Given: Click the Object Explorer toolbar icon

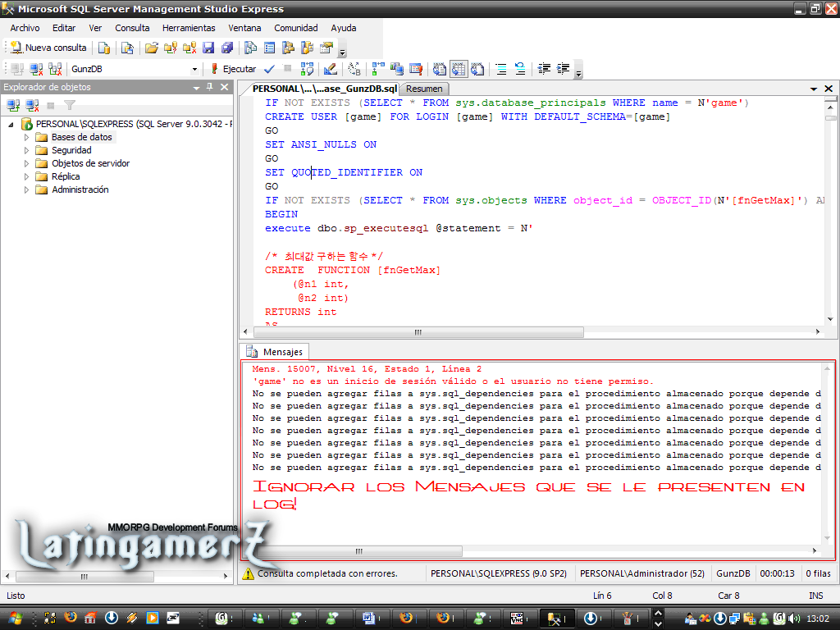Looking at the screenshot, I should coord(288,48).
